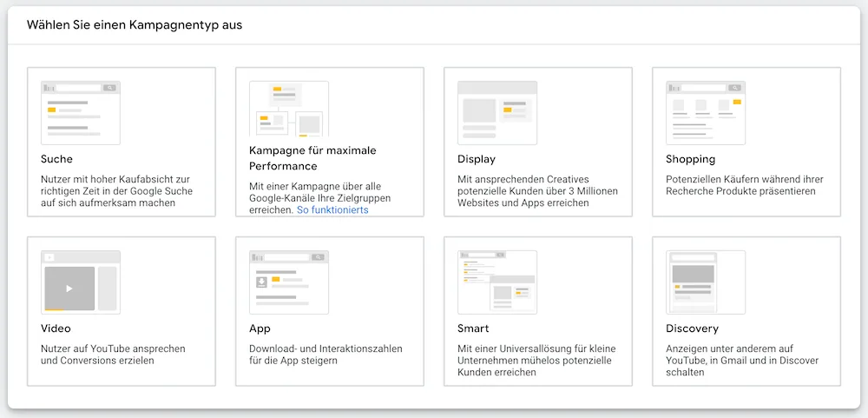The image size is (868, 418).
Task: Click description 'Mit einer Universallösung für kleine Unternehmen'
Action: pyautogui.click(x=536, y=361)
